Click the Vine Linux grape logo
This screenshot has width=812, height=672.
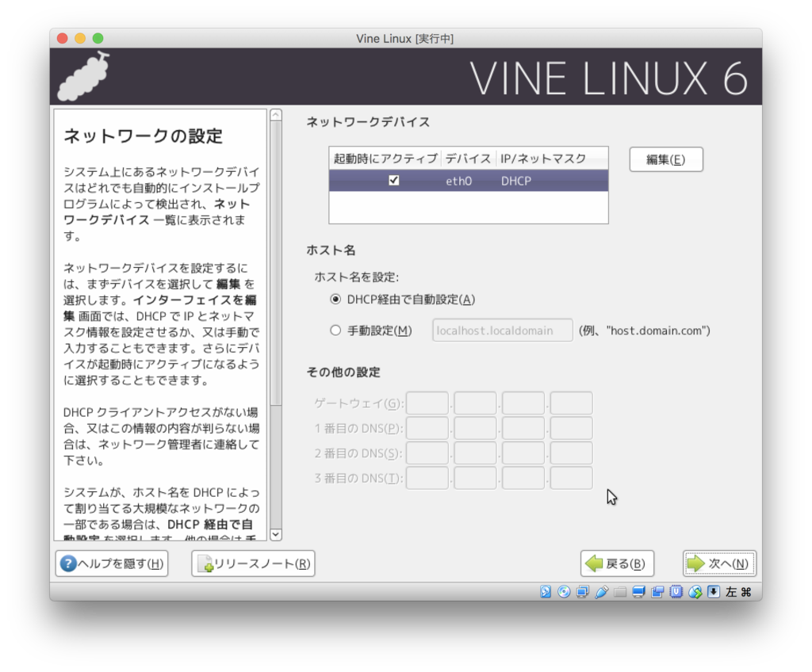[84, 76]
